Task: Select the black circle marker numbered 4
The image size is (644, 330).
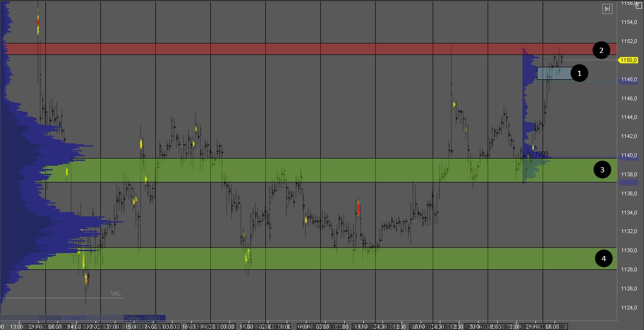Action: pos(603,258)
